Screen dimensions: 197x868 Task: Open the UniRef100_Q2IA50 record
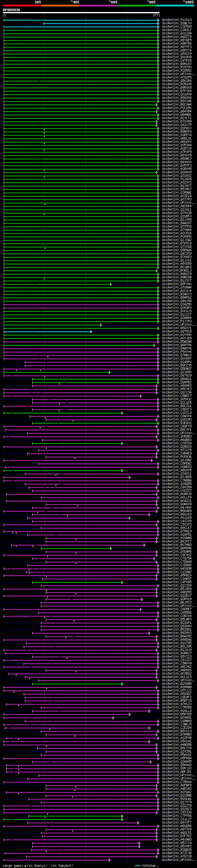pos(177,372)
